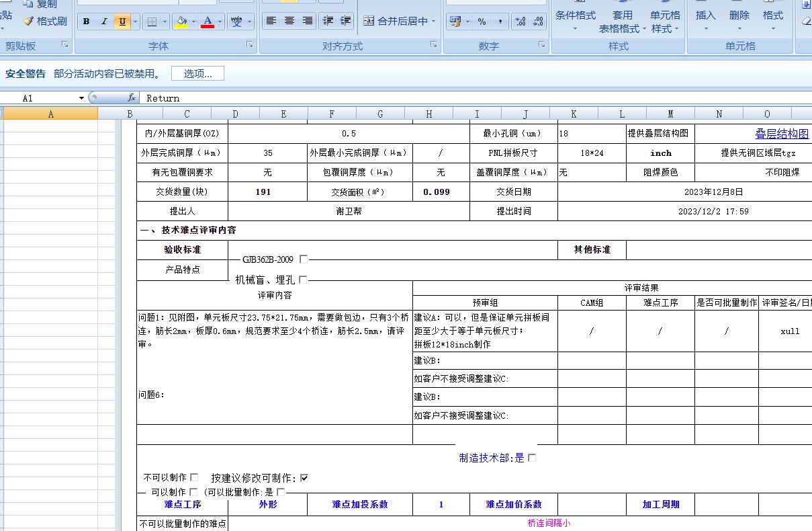
Task: Select the cell reading 18*24
Action: [592, 153]
